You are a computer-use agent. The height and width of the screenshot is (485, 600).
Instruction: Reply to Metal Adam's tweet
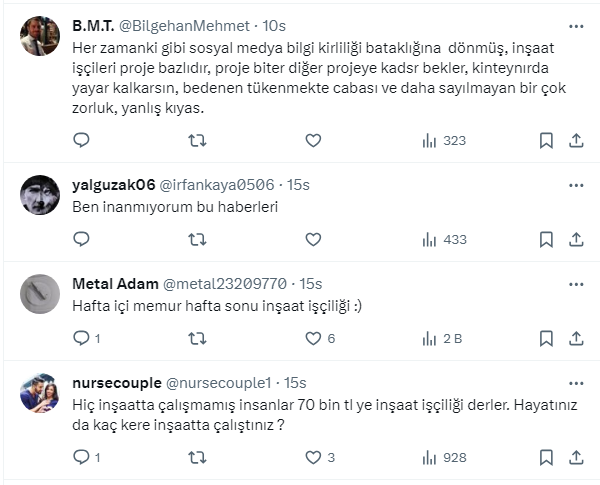(x=82, y=338)
